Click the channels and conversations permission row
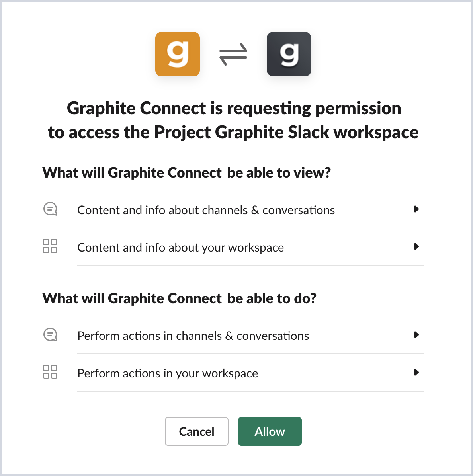The image size is (473, 476). point(206,210)
